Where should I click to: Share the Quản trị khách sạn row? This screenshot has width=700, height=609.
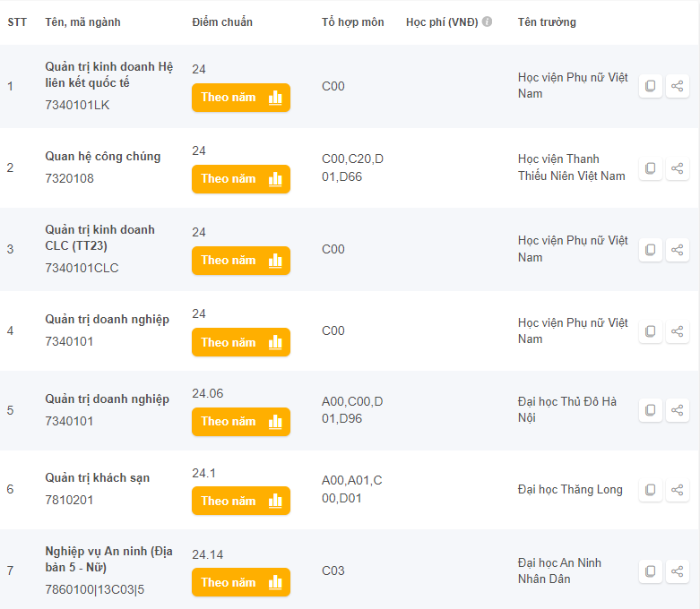(x=678, y=490)
